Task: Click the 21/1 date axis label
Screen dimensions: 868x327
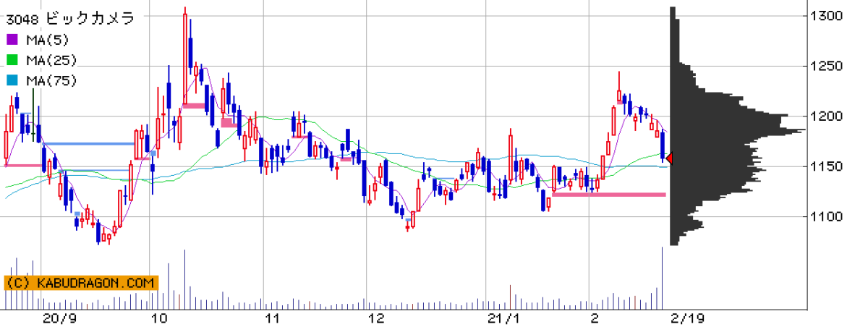Action: click(x=504, y=318)
